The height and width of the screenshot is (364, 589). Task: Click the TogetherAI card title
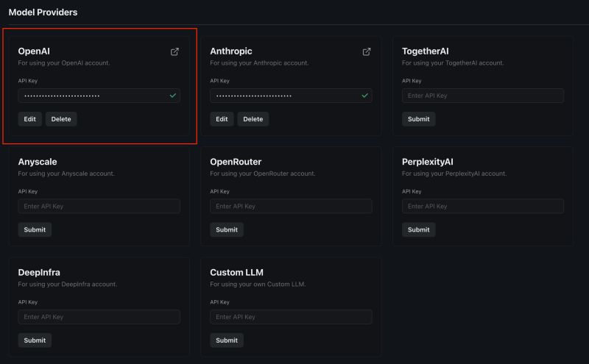tap(426, 51)
